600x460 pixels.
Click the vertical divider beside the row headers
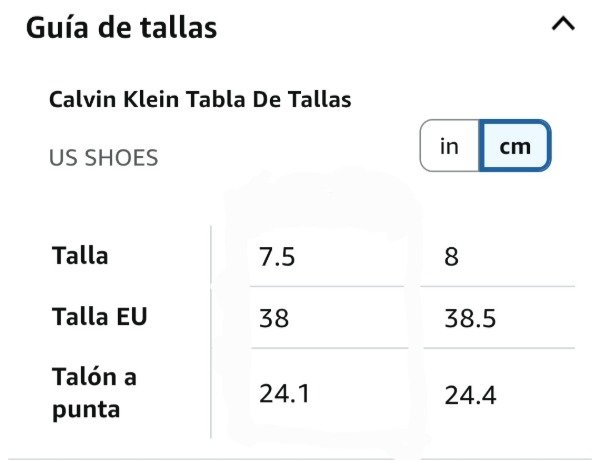[x=211, y=330]
